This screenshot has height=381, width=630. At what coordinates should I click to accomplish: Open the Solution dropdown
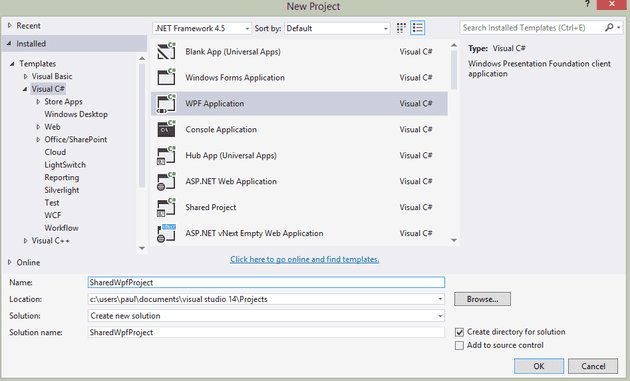(440, 316)
